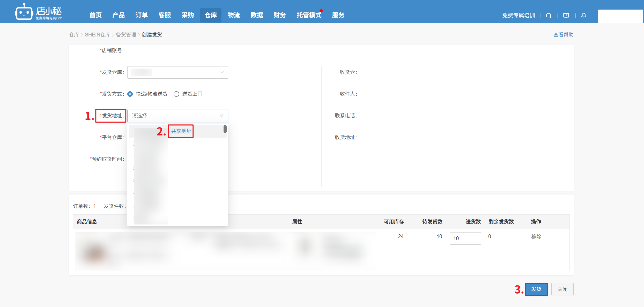Screen dimensions: 644x307
Task: Open the customer support headset icon
Action: pyautogui.click(x=548, y=16)
